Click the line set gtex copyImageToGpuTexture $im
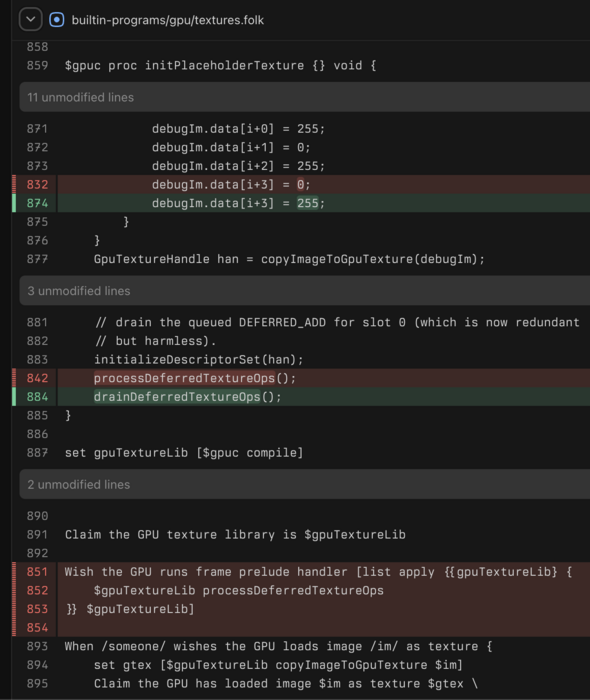Image resolution: width=590 pixels, height=700 pixels. 278,665
